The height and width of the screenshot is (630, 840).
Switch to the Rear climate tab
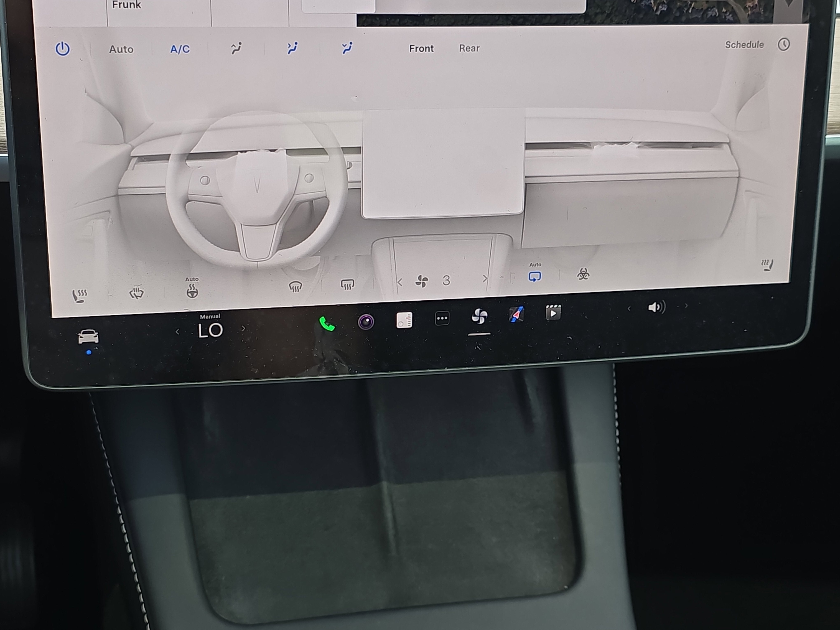pyautogui.click(x=469, y=49)
